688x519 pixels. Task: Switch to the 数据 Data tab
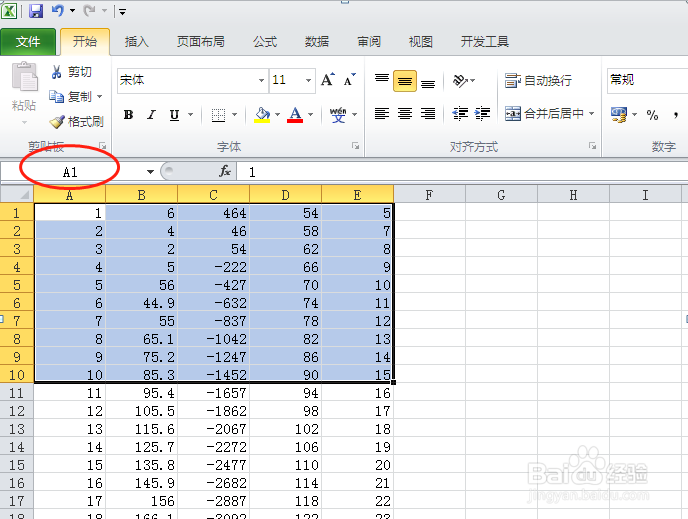317,42
